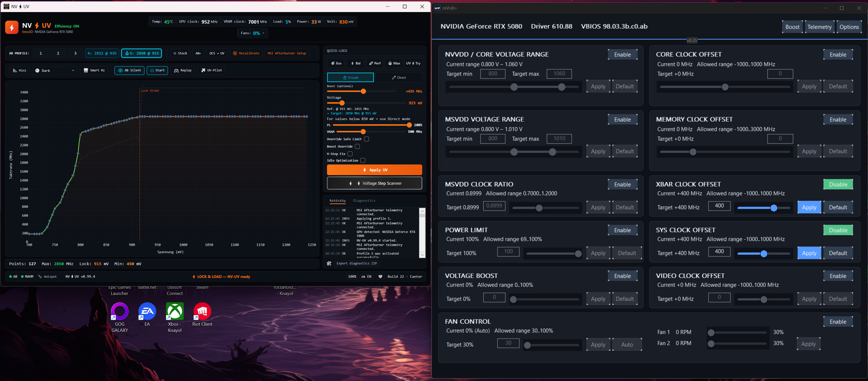868x381 pixels.
Task: Click the Replay gamepad button
Action: 183,70
